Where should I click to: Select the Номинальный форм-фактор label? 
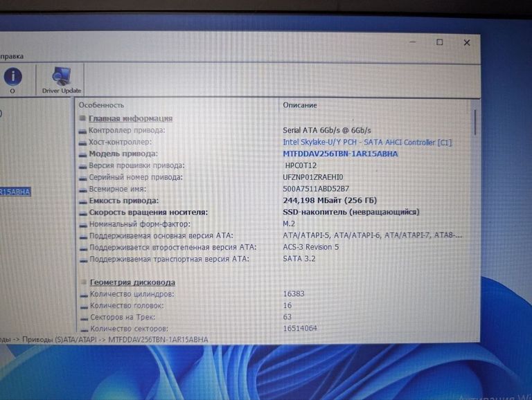(140, 224)
